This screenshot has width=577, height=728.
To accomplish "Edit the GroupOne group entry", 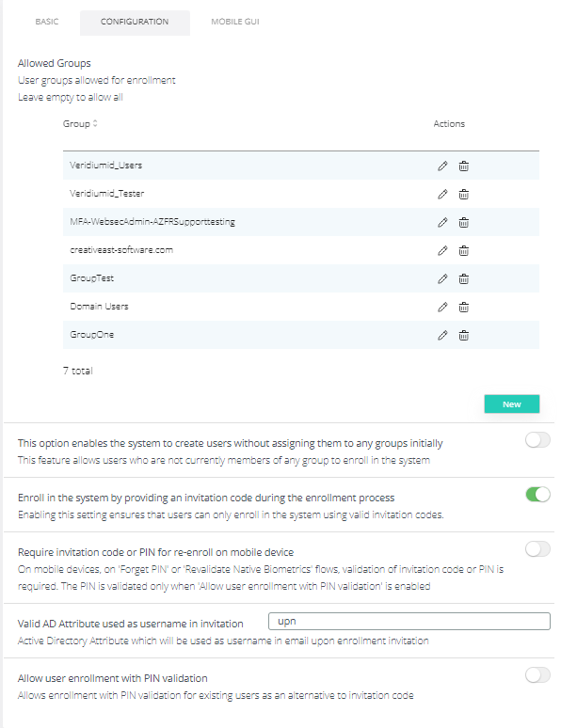I will coord(442,336).
